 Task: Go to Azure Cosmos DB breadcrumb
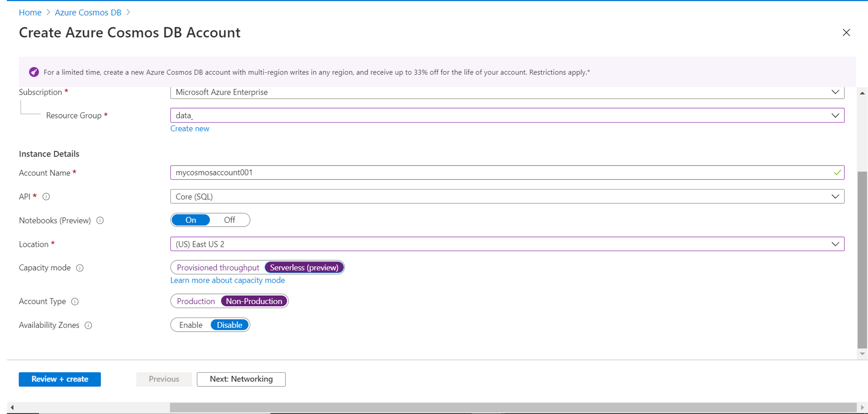click(88, 12)
